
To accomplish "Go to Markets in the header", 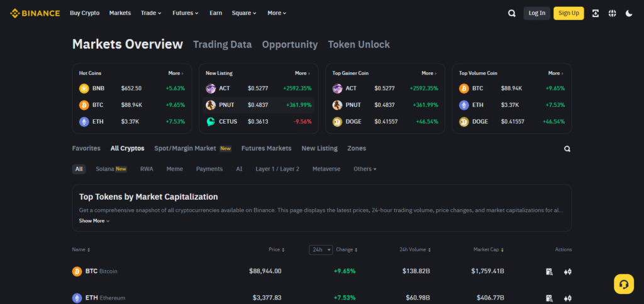I will coord(120,13).
